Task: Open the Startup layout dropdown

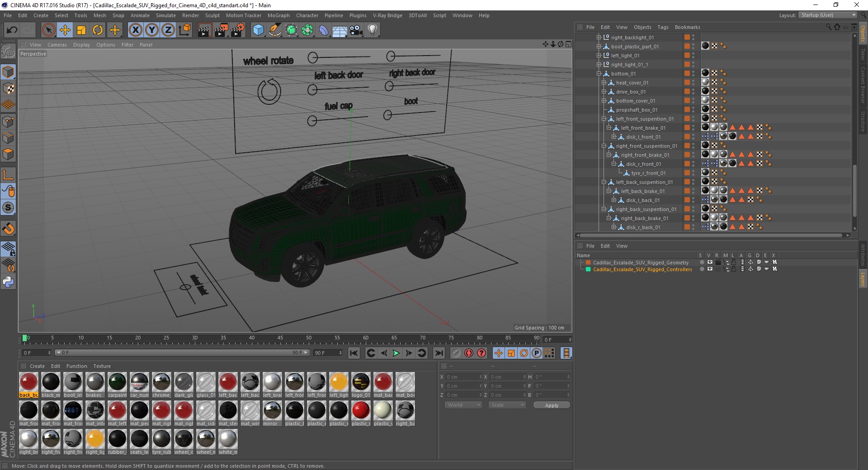Action: pos(828,15)
